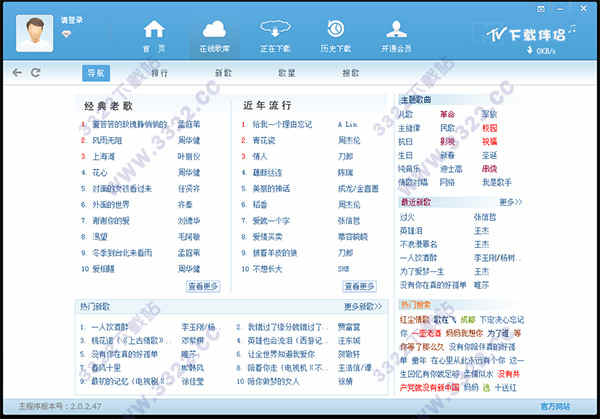Select song 外面的世界

[111, 205]
